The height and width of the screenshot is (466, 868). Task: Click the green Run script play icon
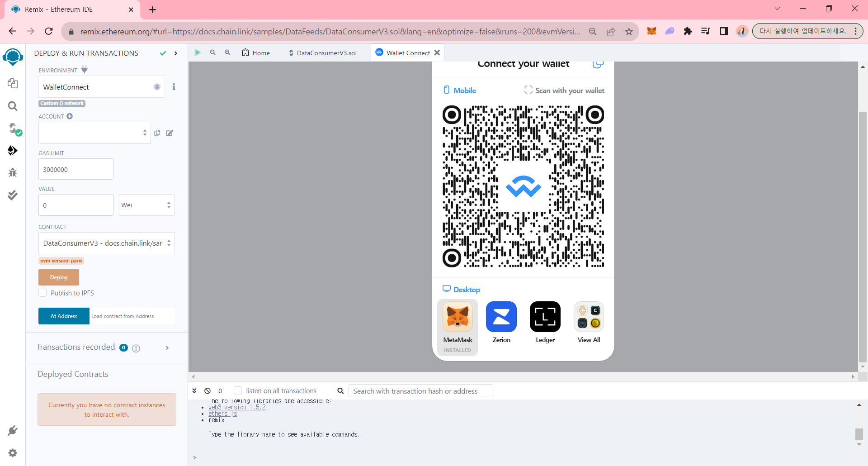click(198, 52)
